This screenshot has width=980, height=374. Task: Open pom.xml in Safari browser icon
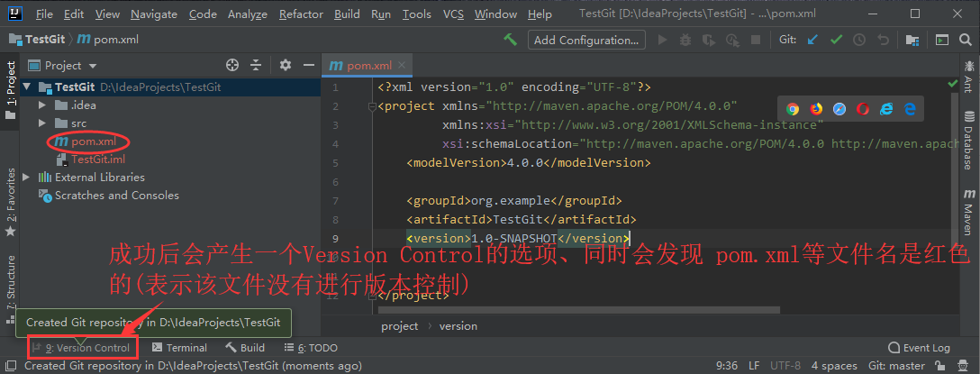(x=839, y=109)
